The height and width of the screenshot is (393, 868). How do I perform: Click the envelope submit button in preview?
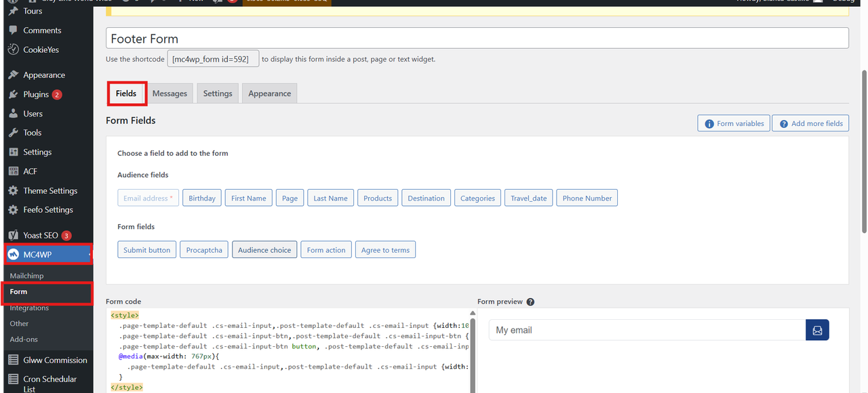click(817, 330)
